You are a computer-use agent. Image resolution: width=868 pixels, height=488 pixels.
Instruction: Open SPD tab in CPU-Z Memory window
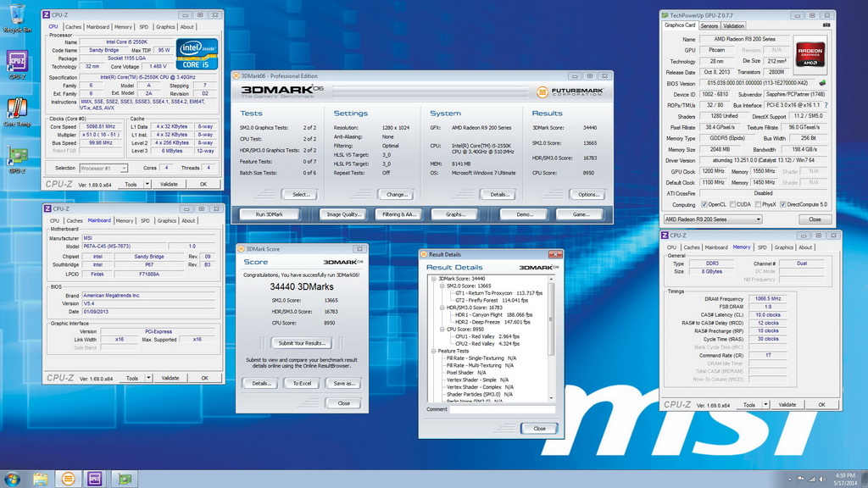pyautogui.click(x=762, y=248)
